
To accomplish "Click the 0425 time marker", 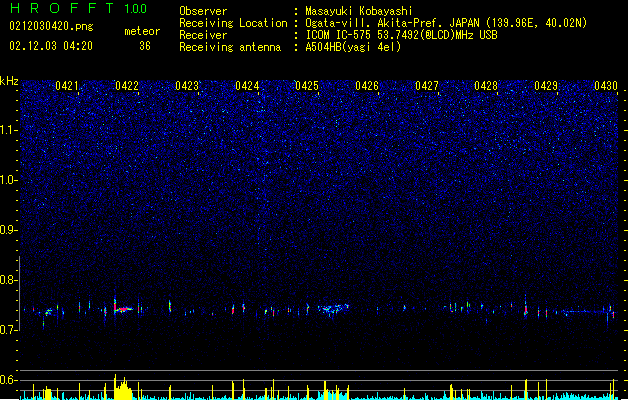I will point(307,86).
